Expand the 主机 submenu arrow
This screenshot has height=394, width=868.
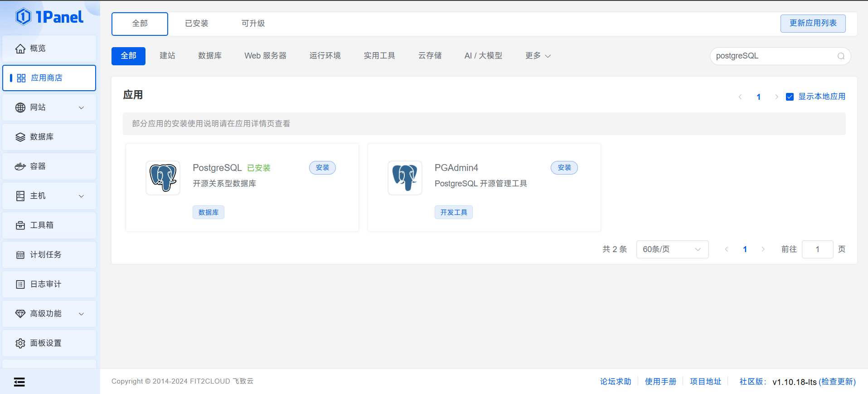(82, 196)
